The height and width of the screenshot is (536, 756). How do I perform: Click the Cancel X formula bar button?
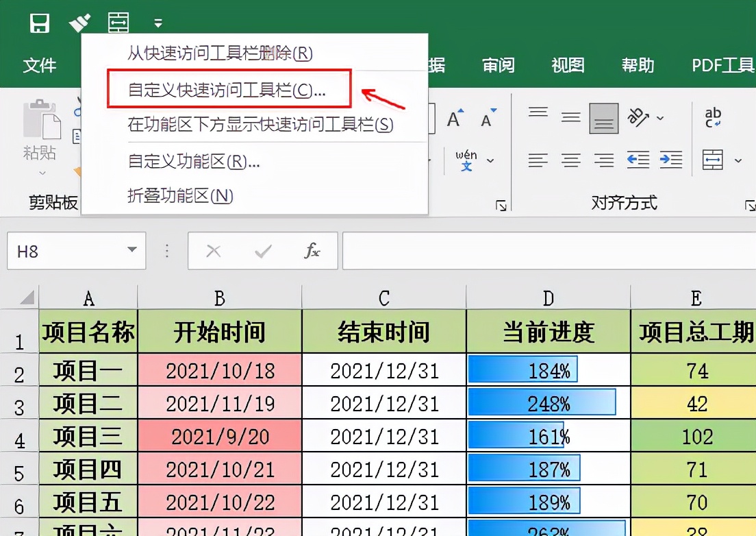[213, 251]
